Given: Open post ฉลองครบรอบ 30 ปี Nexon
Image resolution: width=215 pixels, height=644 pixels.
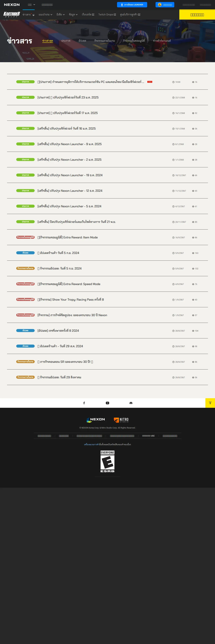Looking at the screenshot, I should (x=72, y=315).
